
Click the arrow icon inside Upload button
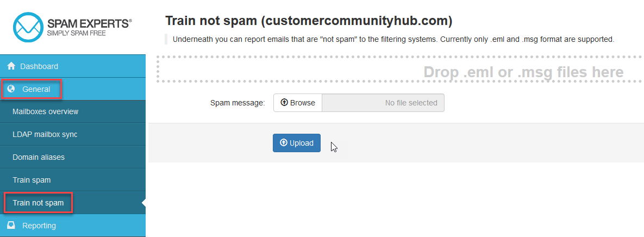(283, 143)
